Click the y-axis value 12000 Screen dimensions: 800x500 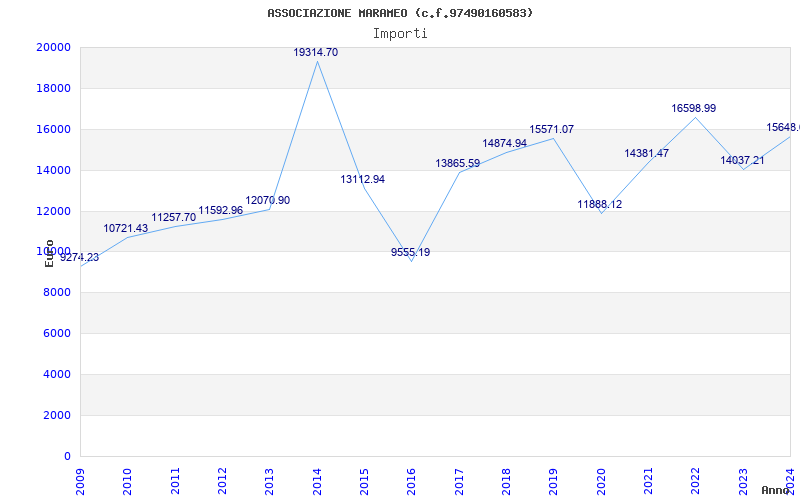(54, 211)
